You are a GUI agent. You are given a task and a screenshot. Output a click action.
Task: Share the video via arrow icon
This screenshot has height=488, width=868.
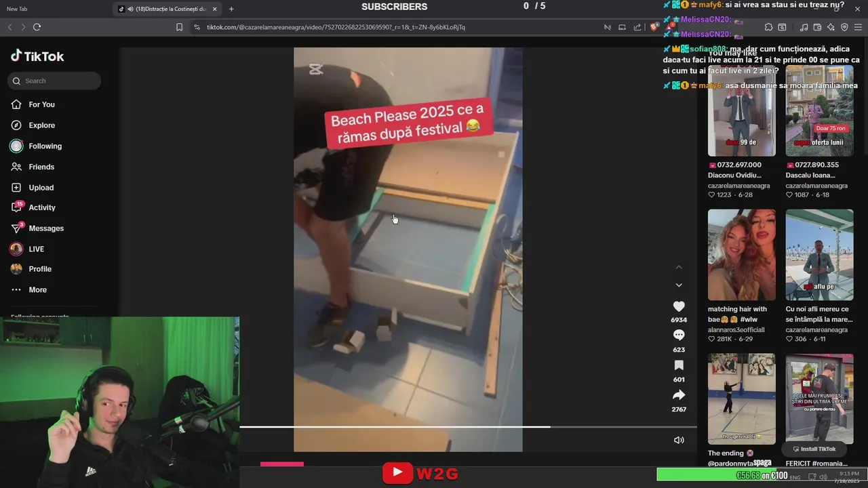click(x=679, y=395)
